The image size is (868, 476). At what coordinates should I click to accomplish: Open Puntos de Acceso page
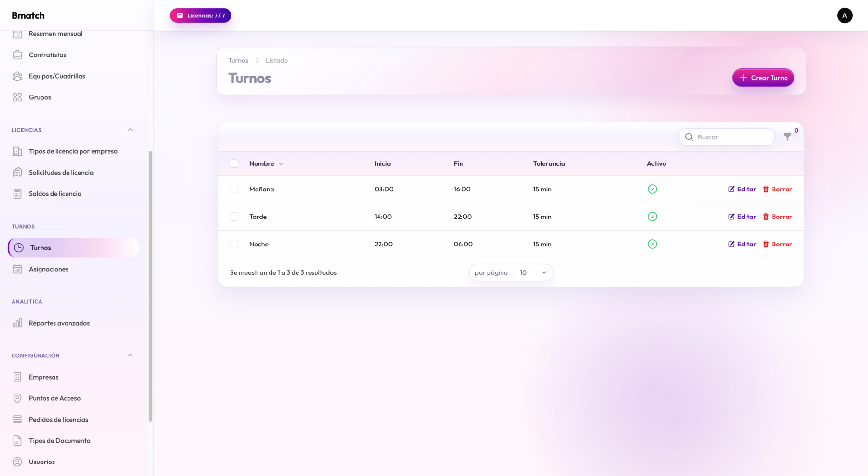pyautogui.click(x=73, y=398)
